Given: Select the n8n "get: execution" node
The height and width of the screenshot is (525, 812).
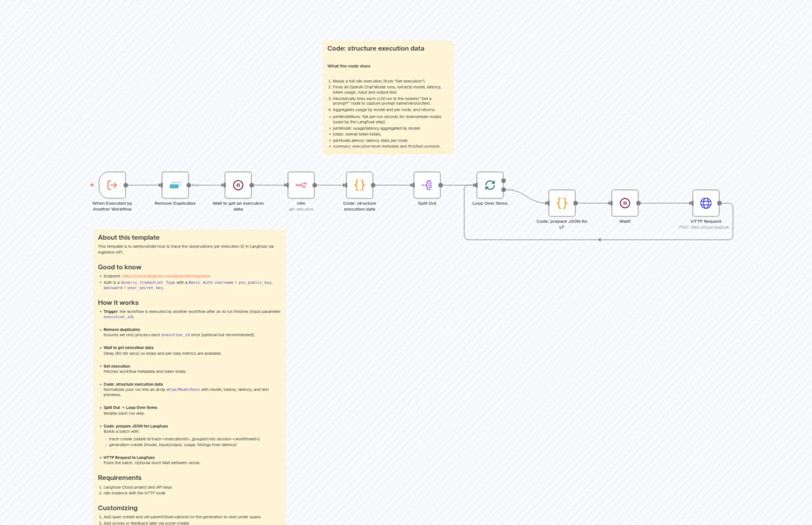Looking at the screenshot, I should (x=301, y=185).
